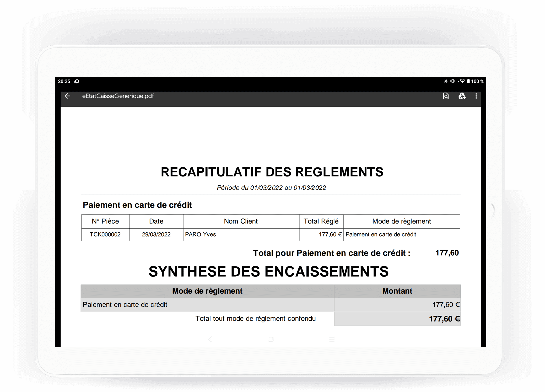Tap the 20:25 clock in the status bar
545x392 pixels.
tap(64, 81)
